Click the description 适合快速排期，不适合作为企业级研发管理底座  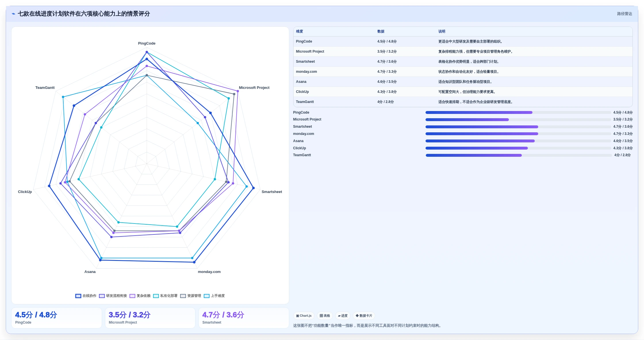click(x=476, y=102)
